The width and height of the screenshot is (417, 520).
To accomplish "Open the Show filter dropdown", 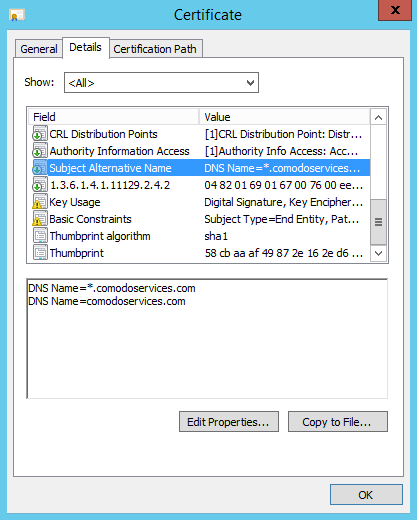I will (161, 83).
